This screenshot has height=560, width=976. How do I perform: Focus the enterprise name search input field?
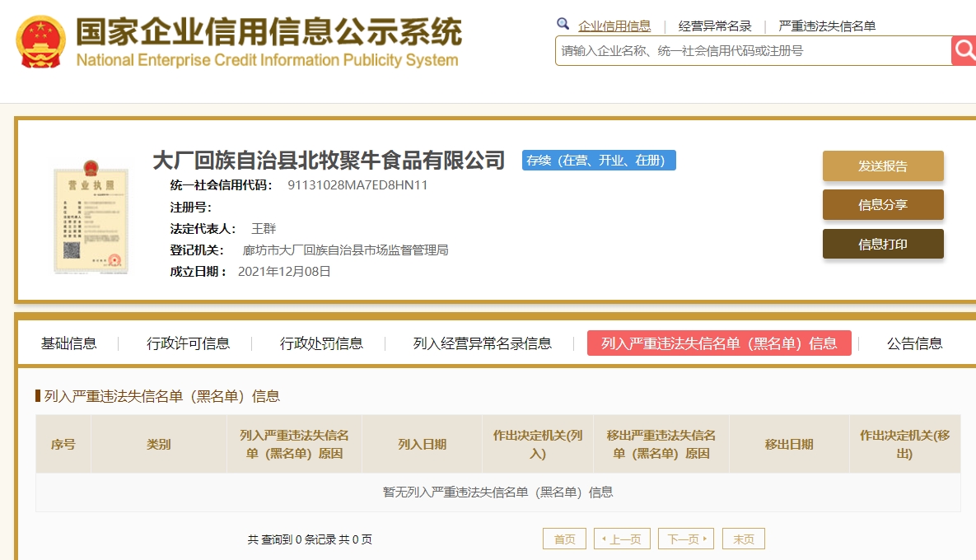753,50
